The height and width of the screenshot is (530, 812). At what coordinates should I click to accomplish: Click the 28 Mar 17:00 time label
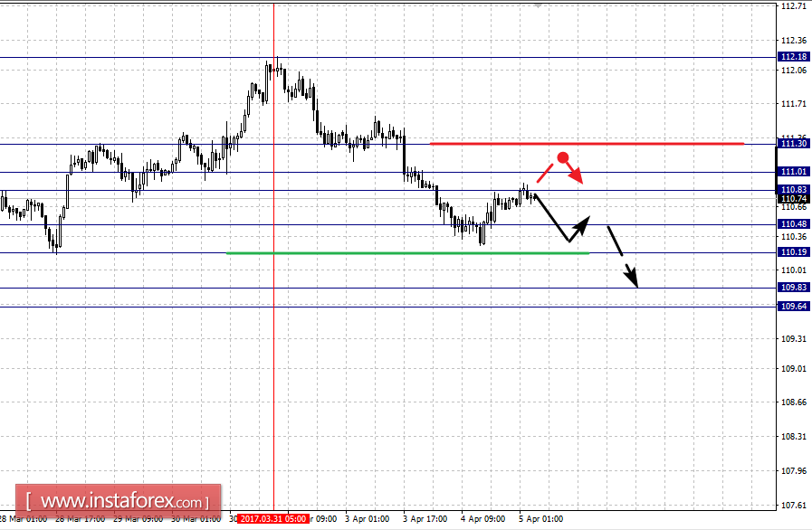click(x=80, y=518)
